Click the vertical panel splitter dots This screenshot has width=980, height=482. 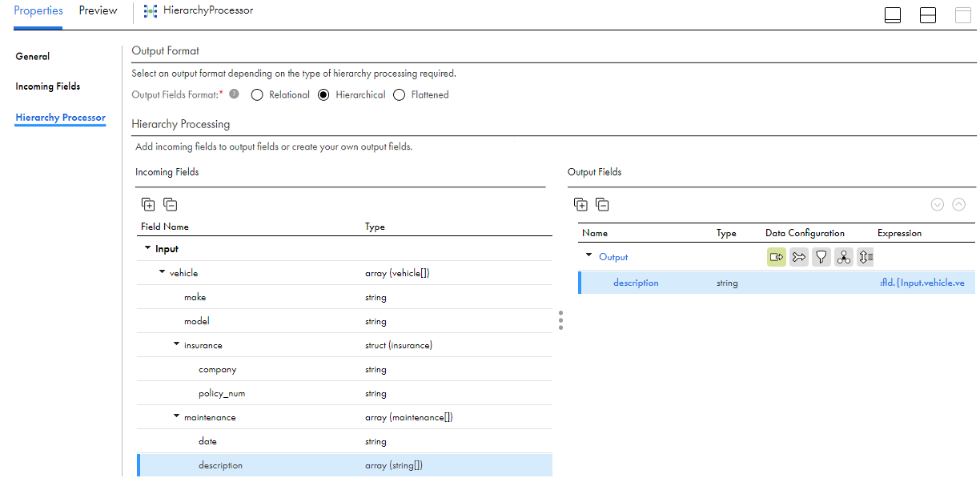point(560,320)
